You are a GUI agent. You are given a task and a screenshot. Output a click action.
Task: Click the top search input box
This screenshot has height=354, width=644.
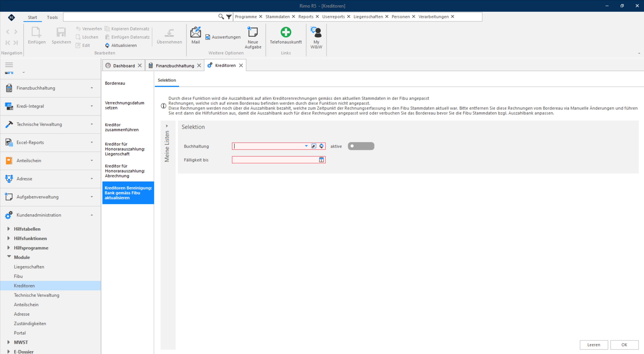[x=141, y=17]
